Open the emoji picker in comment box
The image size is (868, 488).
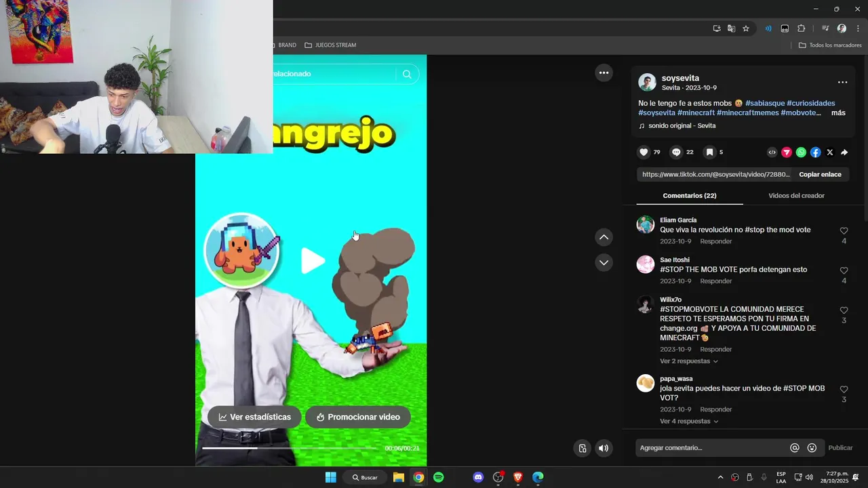(x=812, y=448)
